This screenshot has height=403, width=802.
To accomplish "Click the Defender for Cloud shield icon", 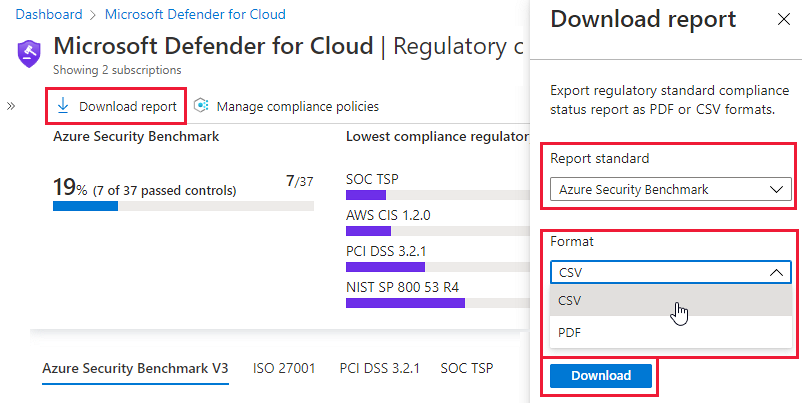I will pos(31,51).
